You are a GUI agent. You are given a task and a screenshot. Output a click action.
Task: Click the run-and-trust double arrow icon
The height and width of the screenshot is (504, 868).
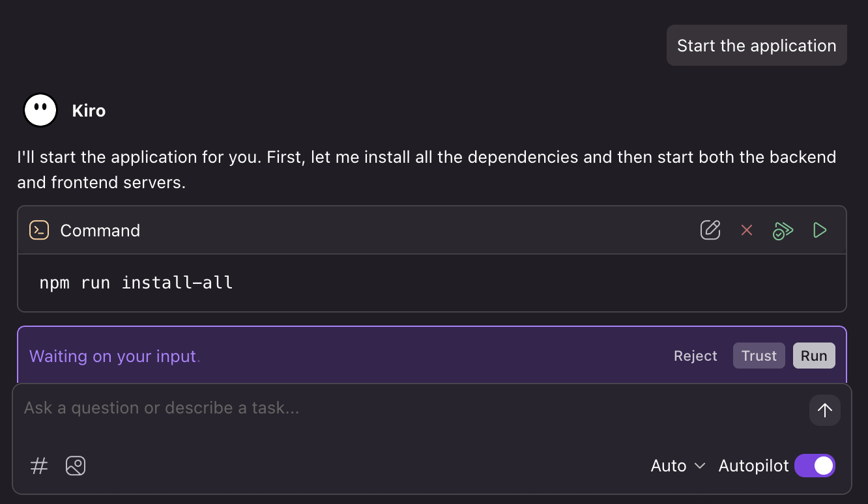[x=783, y=230]
